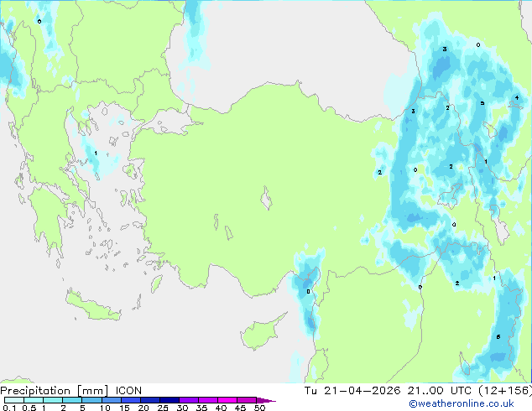532x411 pixels.
Task: Click the legend label '10'
Action: [x=105, y=408]
